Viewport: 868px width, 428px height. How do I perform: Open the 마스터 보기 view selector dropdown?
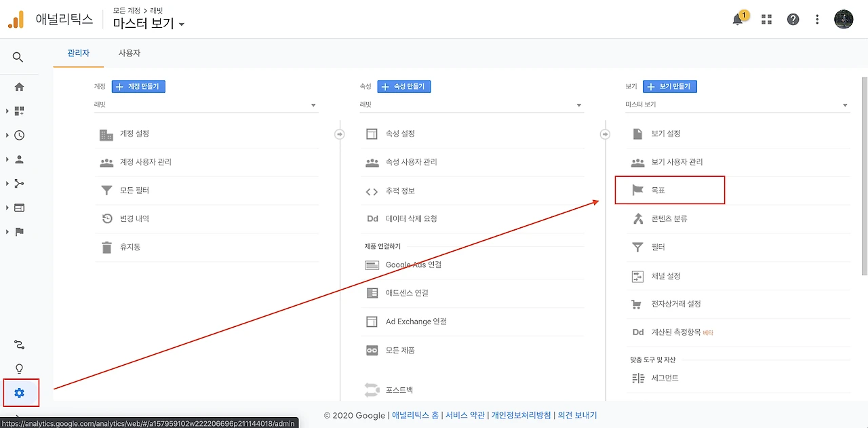click(149, 24)
